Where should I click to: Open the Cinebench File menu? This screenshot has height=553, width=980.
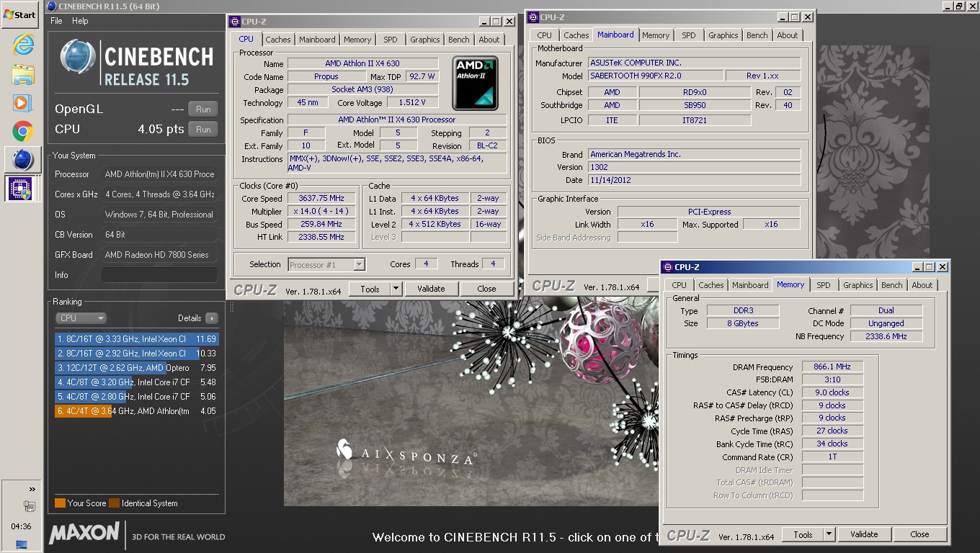coord(56,21)
